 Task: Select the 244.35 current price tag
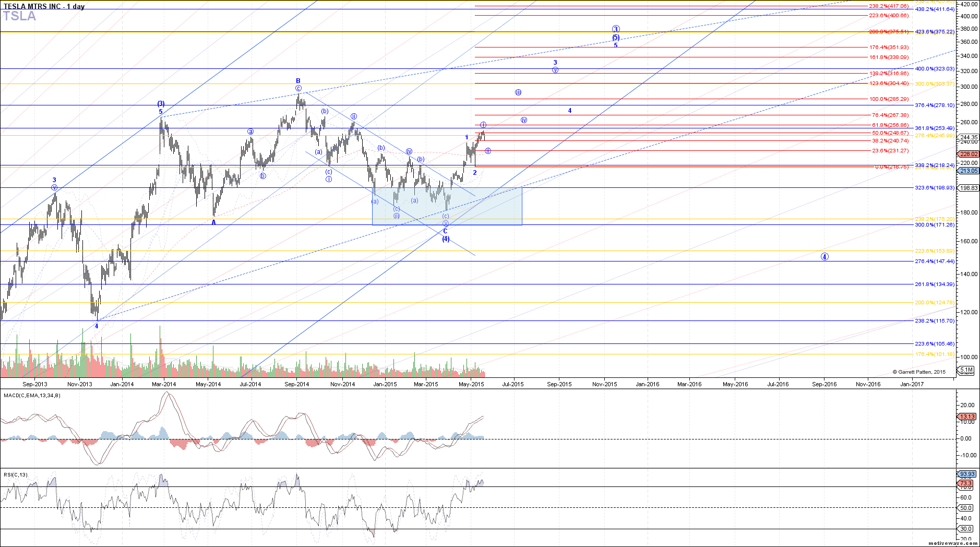click(x=969, y=137)
